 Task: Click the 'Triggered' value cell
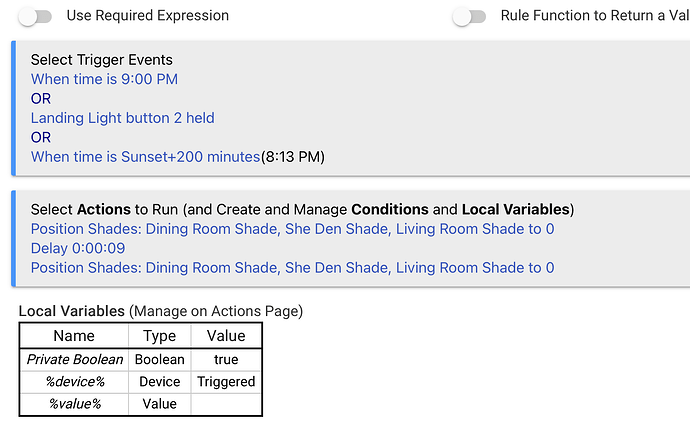pyautogui.click(x=225, y=382)
